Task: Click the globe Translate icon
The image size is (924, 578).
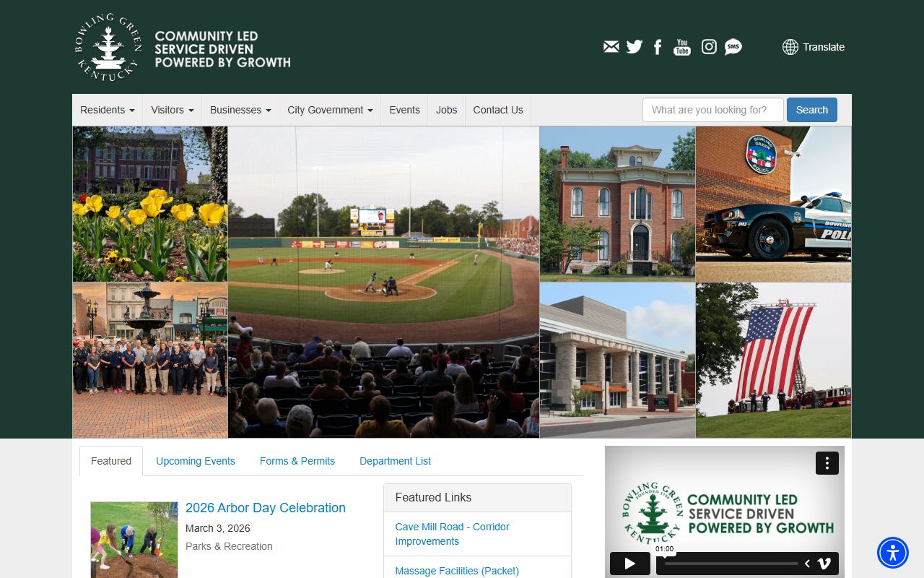Action: click(790, 47)
